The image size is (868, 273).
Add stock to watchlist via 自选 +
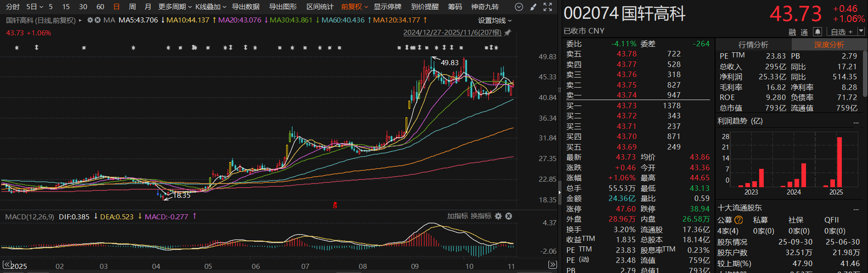841,32
